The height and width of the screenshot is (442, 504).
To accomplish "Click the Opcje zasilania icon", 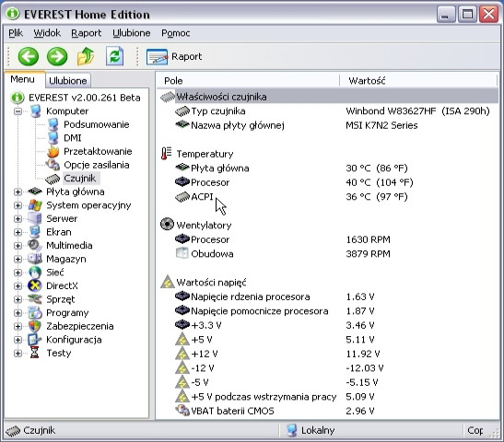I will coord(53,165).
